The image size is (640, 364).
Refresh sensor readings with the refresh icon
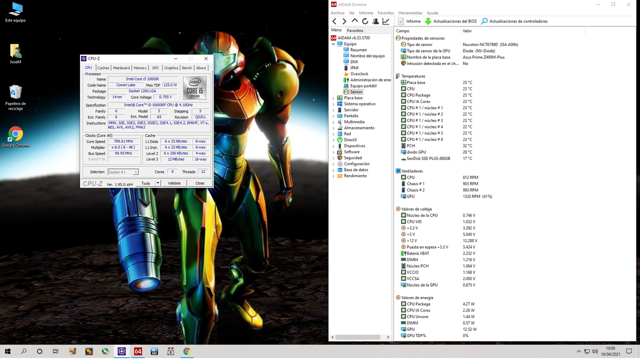click(x=365, y=21)
